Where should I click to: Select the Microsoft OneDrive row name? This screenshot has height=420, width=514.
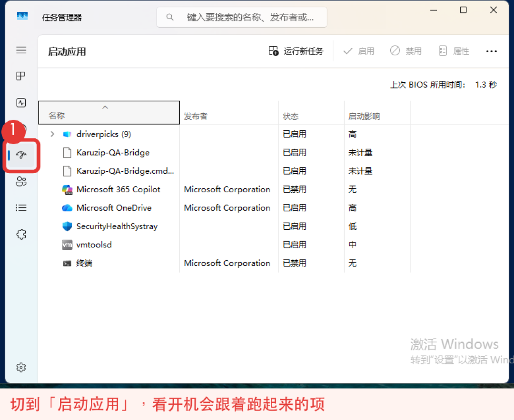[x=114, y=208]
